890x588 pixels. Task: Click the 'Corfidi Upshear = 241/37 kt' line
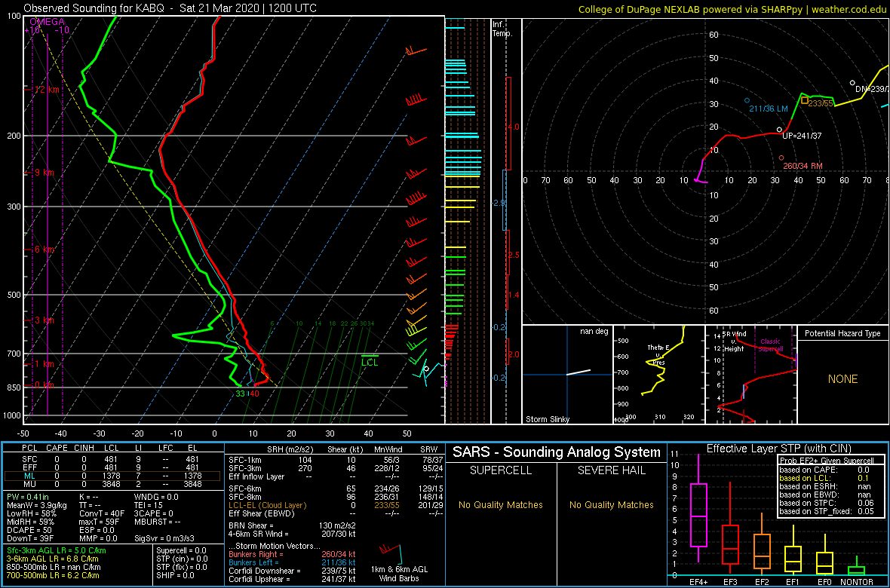pos(293,579)
